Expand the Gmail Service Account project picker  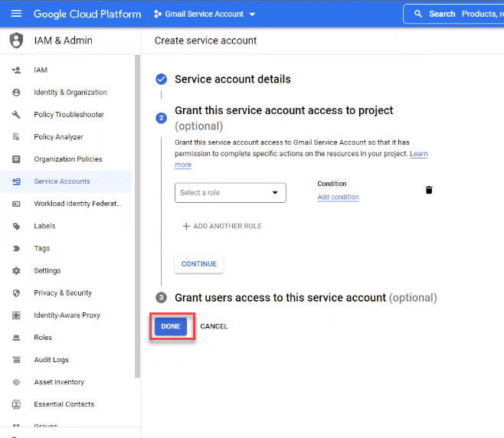coord(205,14)
